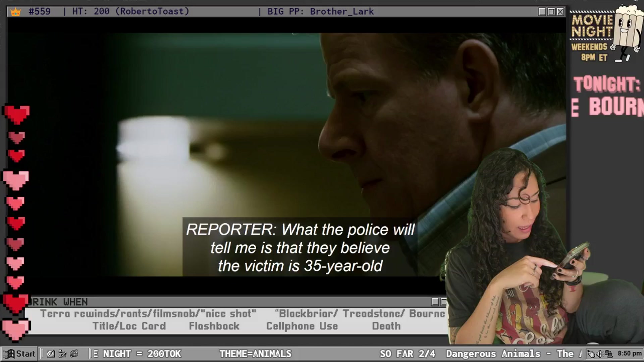Select the "Cellphone Use" rule
The width and height of the screenshot is (644, 362).
pos(302,326)
